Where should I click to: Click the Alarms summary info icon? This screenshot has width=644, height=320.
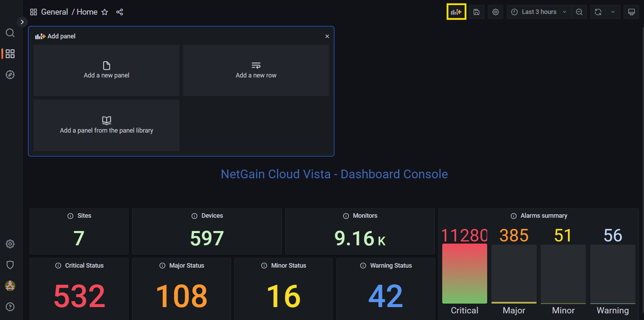pyautogui.click(x=514, y=216)
